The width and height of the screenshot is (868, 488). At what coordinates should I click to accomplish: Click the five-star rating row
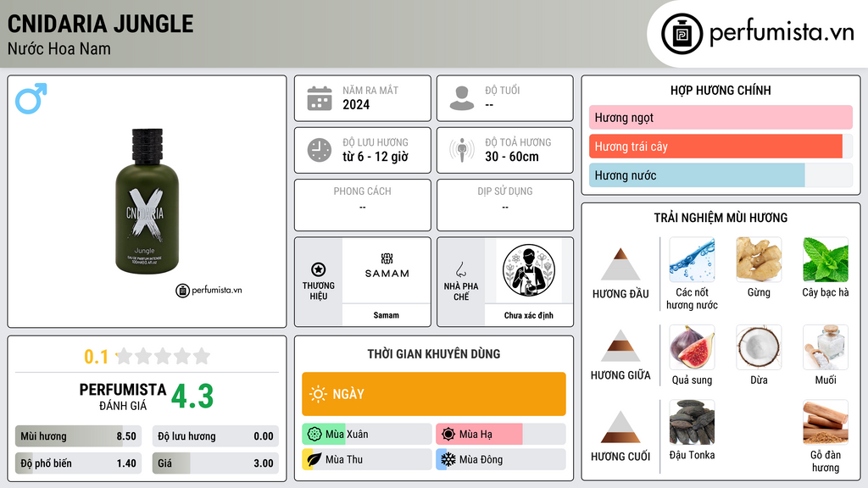[x=163, y=356]
